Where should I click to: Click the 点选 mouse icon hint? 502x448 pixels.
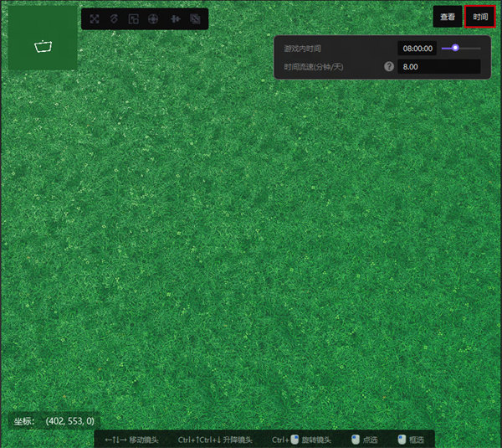point(356,440)
